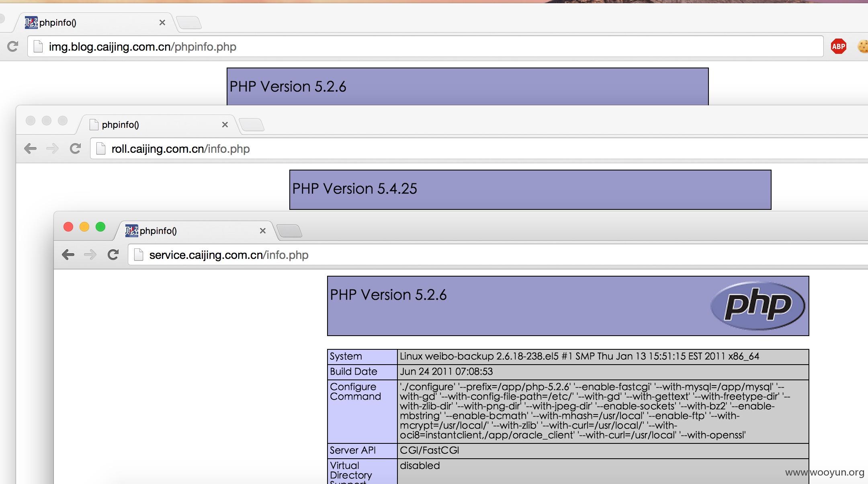Viewport: 868px width, 484px height.
Task: Click the 'System' row label
Action: [346, 356]
